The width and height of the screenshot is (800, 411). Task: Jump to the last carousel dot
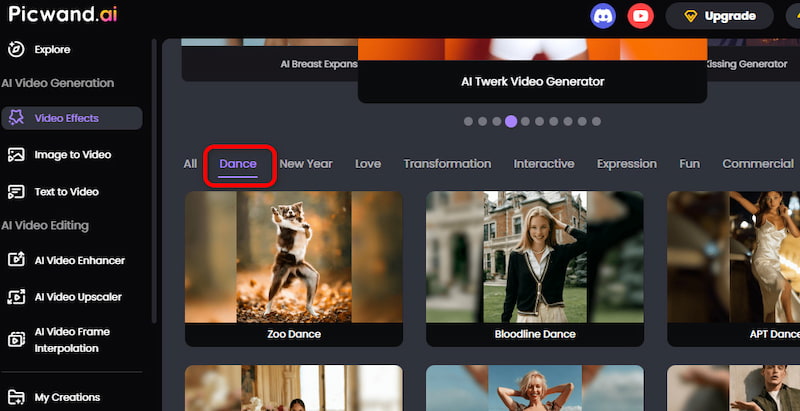[x=596, y=121]
